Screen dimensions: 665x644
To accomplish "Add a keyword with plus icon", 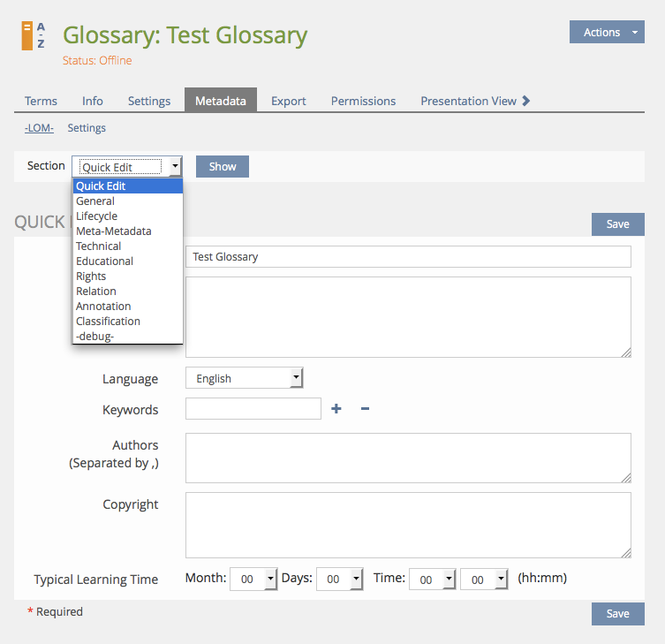I will [336, 409].
